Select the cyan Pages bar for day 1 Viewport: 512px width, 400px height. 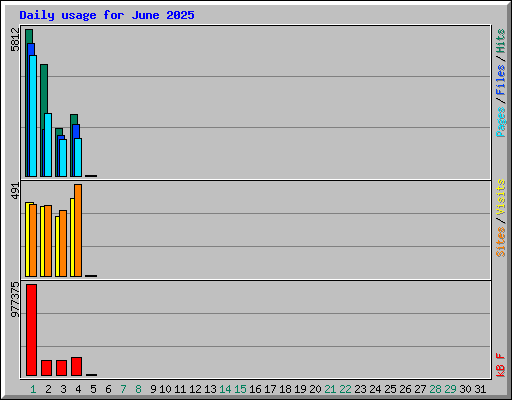(33, 116)
